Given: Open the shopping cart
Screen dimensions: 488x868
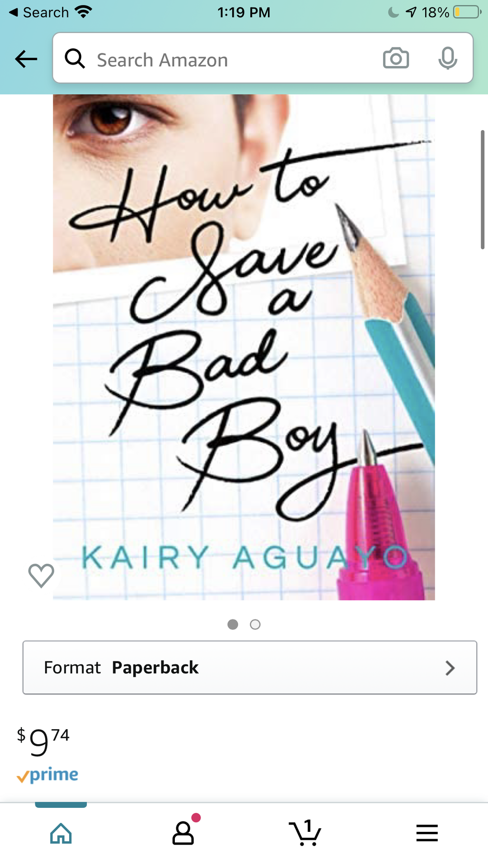Looking at the screenshot, I should 305,833.
